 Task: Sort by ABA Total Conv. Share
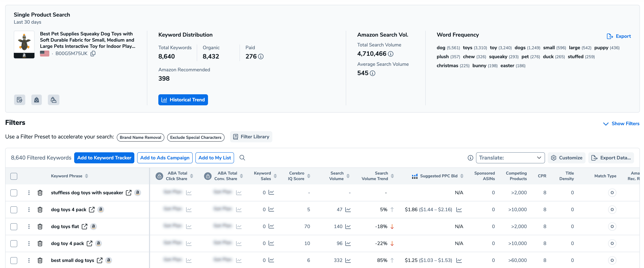pyautogui.click(x=241, y=176)
